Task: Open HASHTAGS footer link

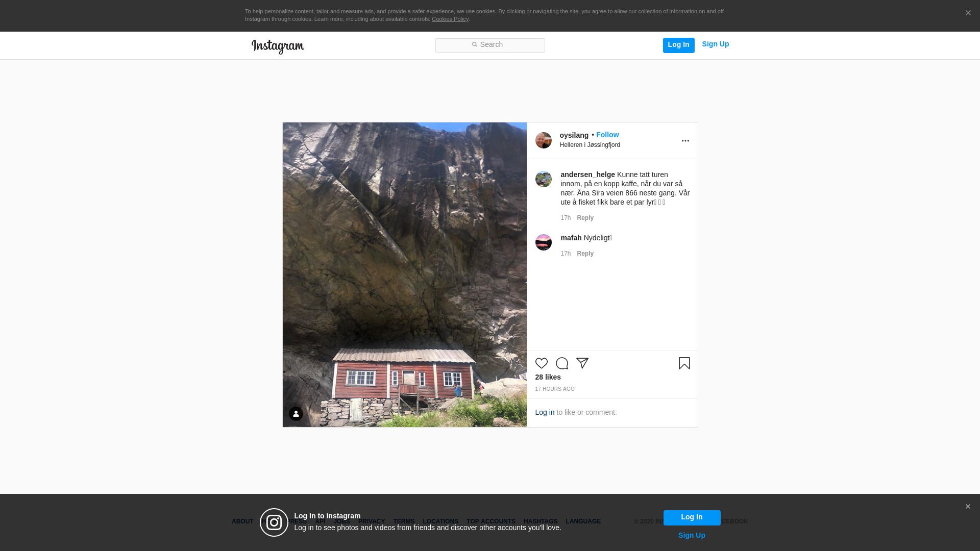Action: (x=540, y=521)
